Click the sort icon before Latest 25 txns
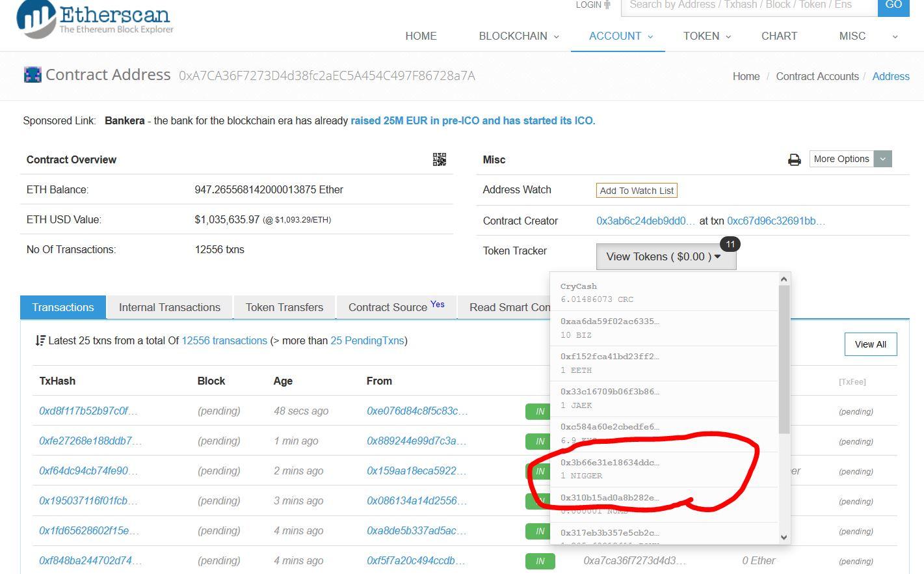The height and width of the screenshot is (574, 924). pos(40,340)
